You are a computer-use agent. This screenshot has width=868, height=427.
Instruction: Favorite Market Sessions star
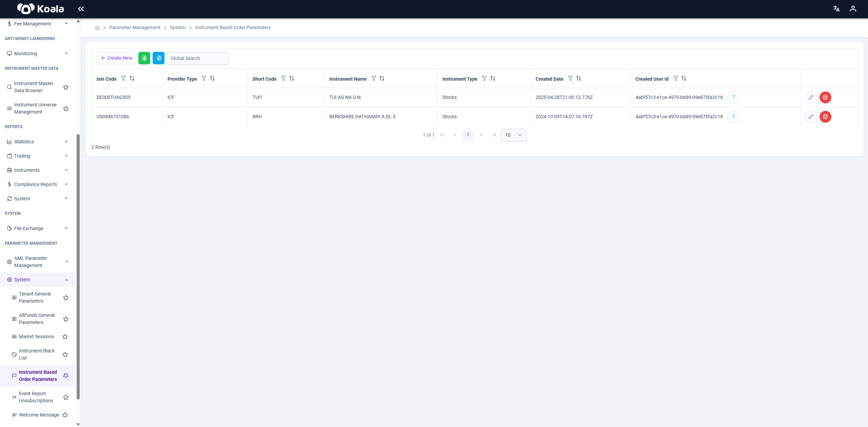pyautogui.click(x=65, y=337)
